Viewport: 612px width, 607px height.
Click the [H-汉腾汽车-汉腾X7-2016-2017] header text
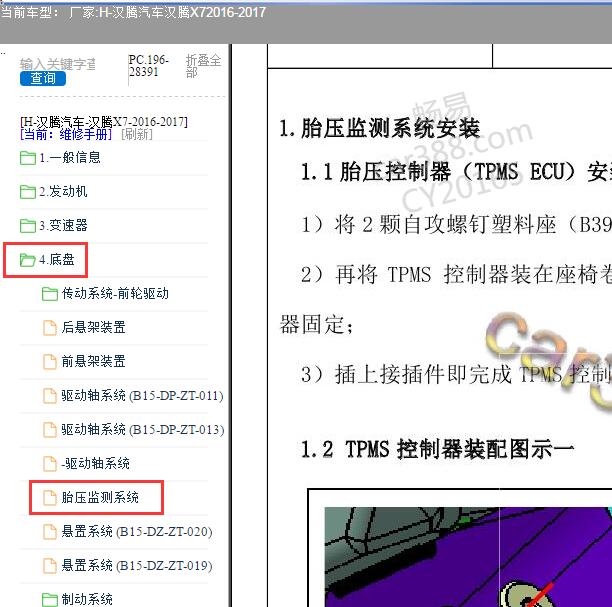coord(104,122)
